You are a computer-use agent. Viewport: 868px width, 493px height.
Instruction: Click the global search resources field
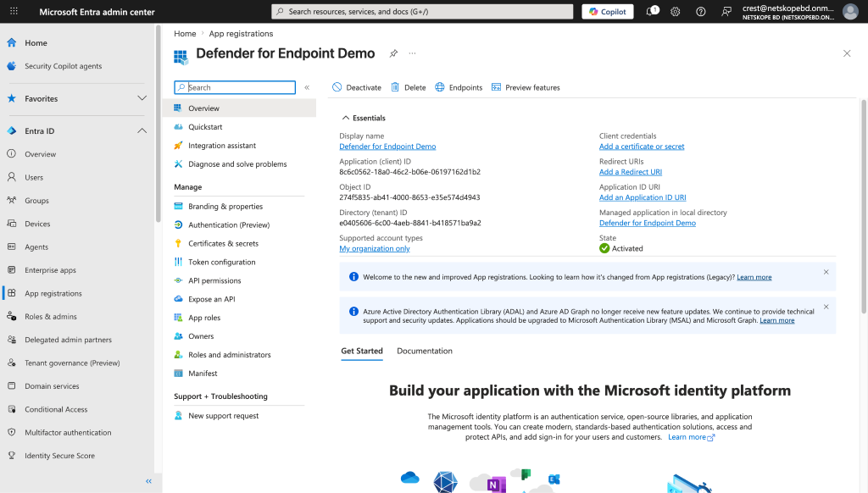click(422, 12)
